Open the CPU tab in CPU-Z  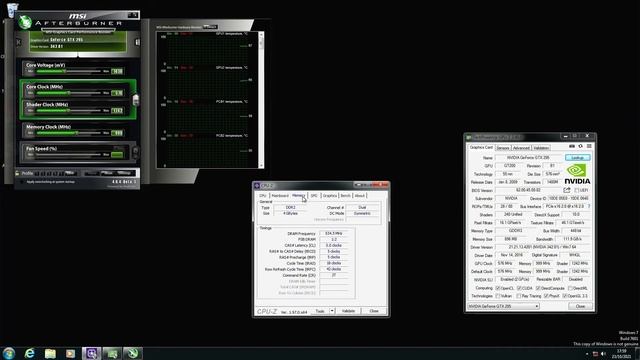(x=263, y=196)
